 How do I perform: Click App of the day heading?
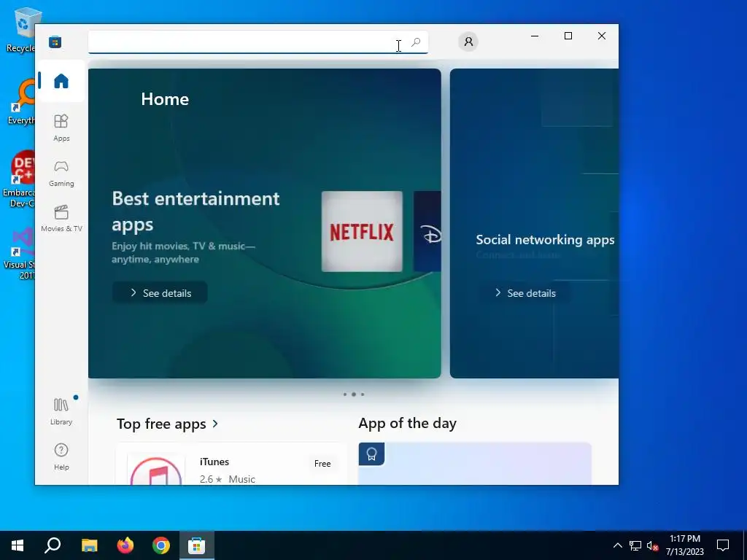click(407, 423)
